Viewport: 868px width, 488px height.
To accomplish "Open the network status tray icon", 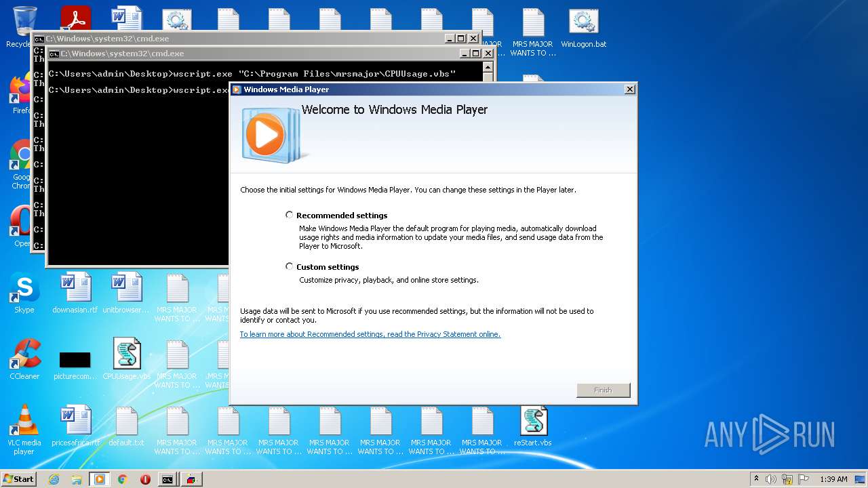I will click(787, 479).
